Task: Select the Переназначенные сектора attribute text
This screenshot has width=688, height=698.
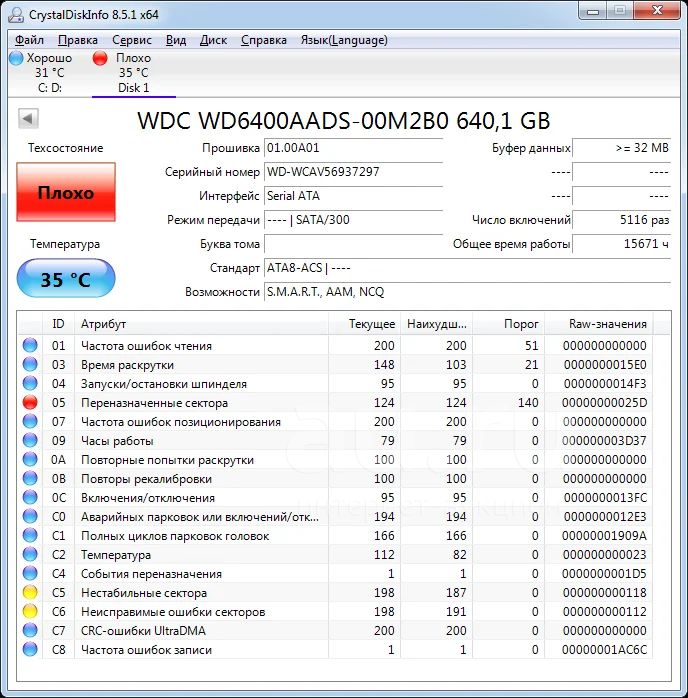Action: click(154, 403)
